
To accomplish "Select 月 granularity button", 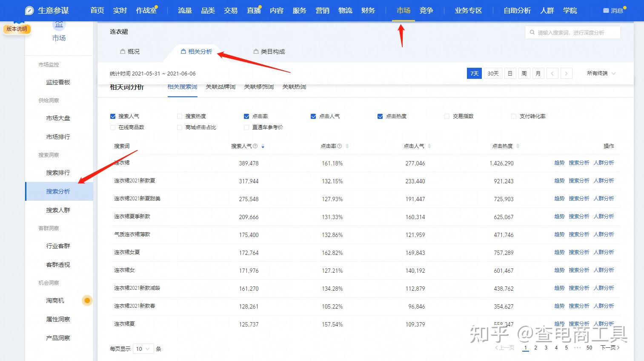I will [538, 73].
